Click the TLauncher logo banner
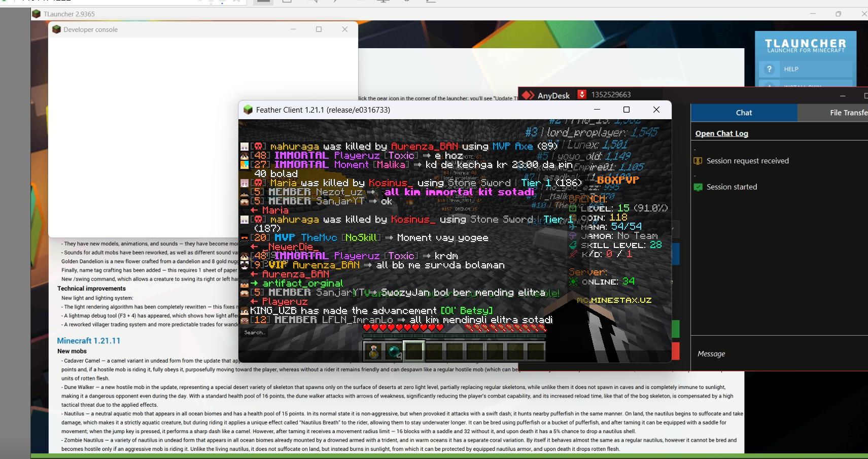868x459 pixels. point(805,45)
